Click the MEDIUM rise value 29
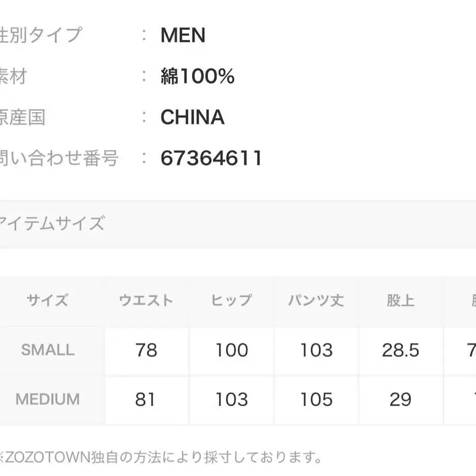The width and height of the screenshot is (476, 476). pos(400,399)
